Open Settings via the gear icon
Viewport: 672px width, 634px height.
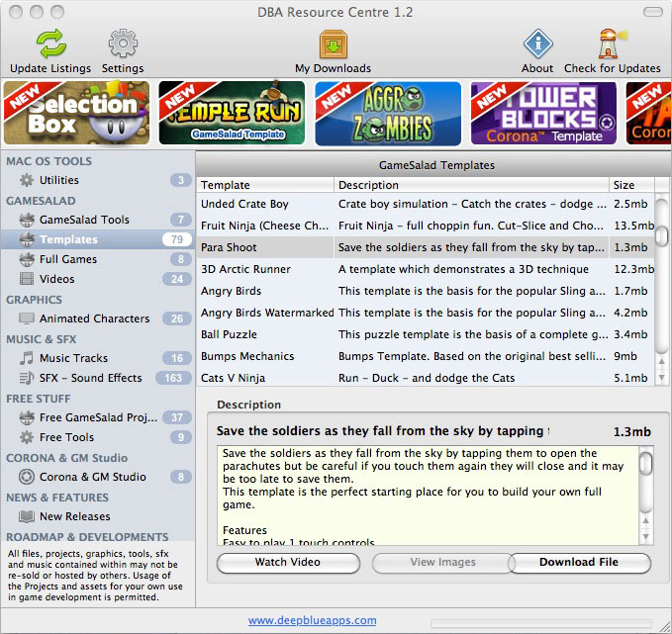(x=123, y=44)
